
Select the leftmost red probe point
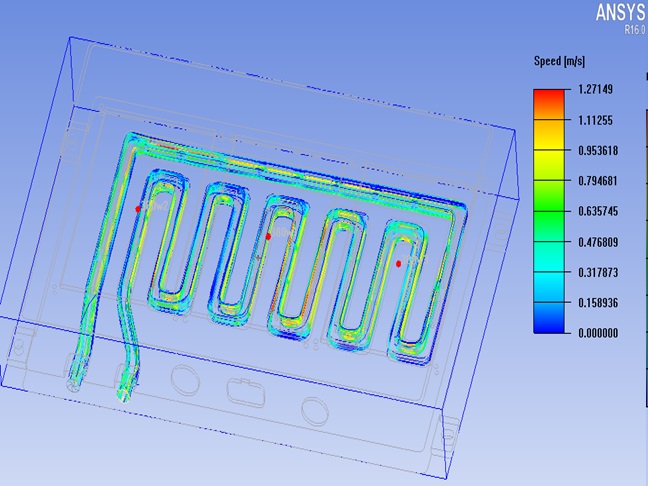pyautogui.click(x=139, y=208)
